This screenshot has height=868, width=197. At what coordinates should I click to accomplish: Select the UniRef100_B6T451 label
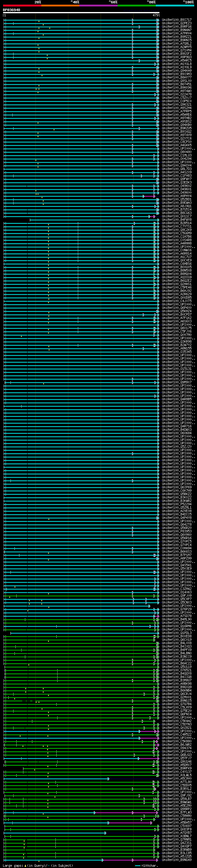(x=177, y=84)
